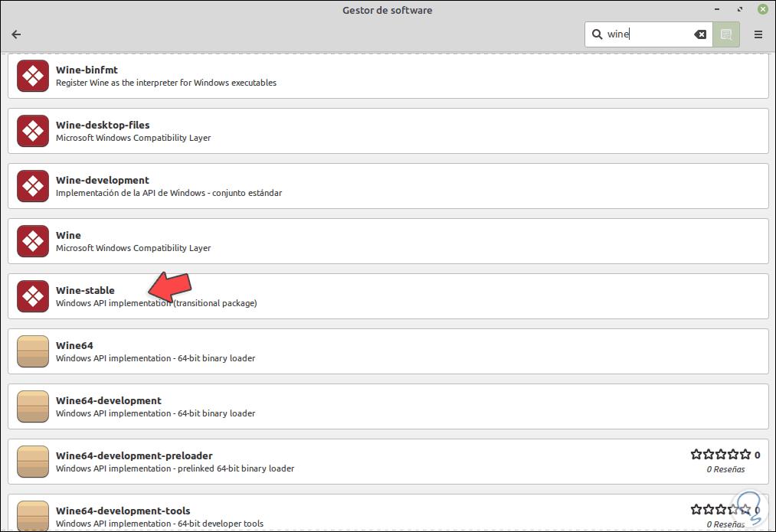Click the Wine64-development-preloader box icon

[x=33, y=462]
